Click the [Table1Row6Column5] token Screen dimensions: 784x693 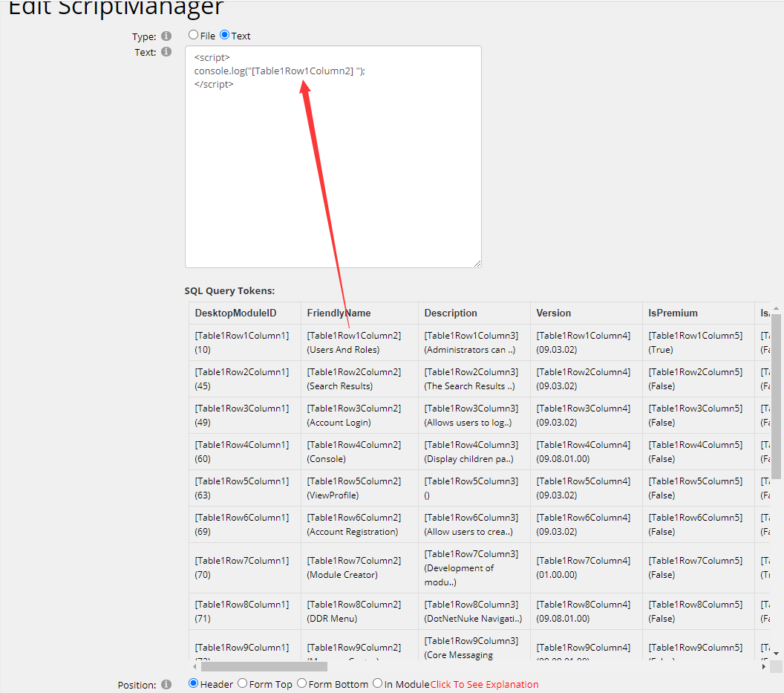(x=696, y=518)
